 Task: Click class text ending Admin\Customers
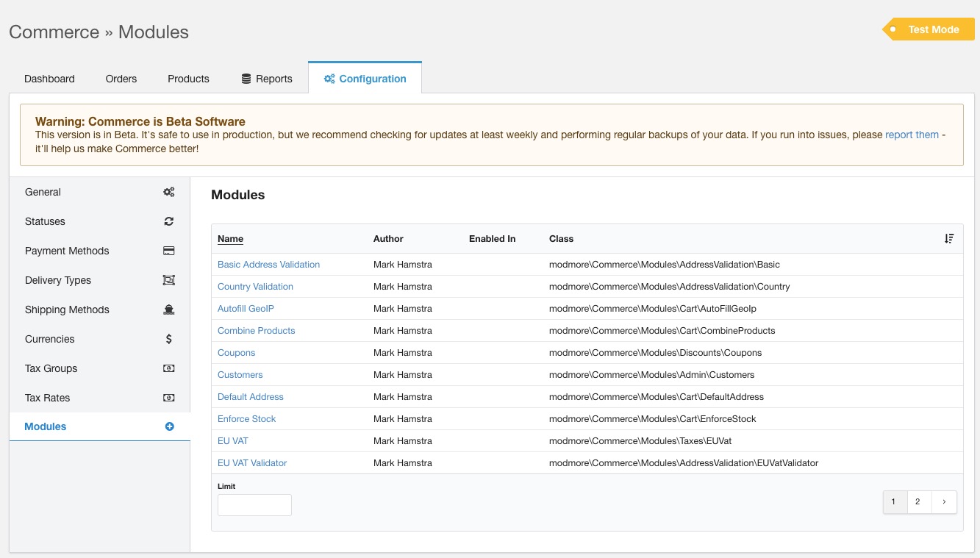652,375
